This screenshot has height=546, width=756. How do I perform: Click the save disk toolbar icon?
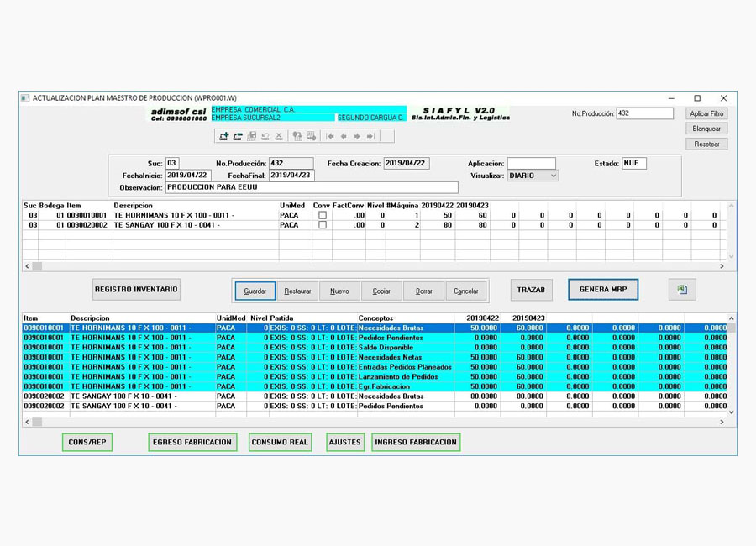(251, 136)
